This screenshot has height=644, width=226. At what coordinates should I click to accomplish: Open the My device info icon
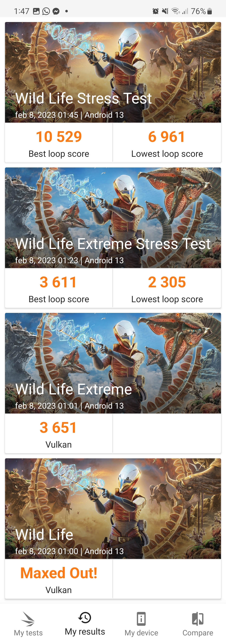[x=141, y=619]
